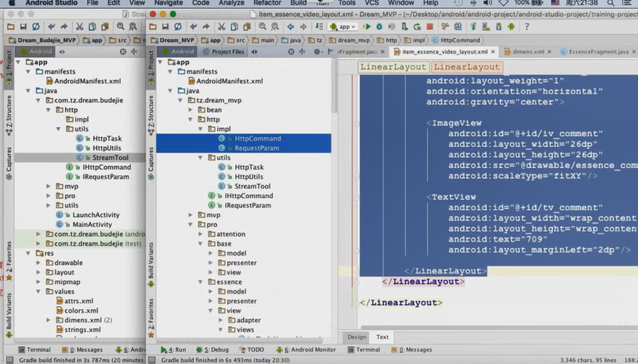
Task: Click Find magnifier icon in Dream_MVP toolbar
Action: 262,27
